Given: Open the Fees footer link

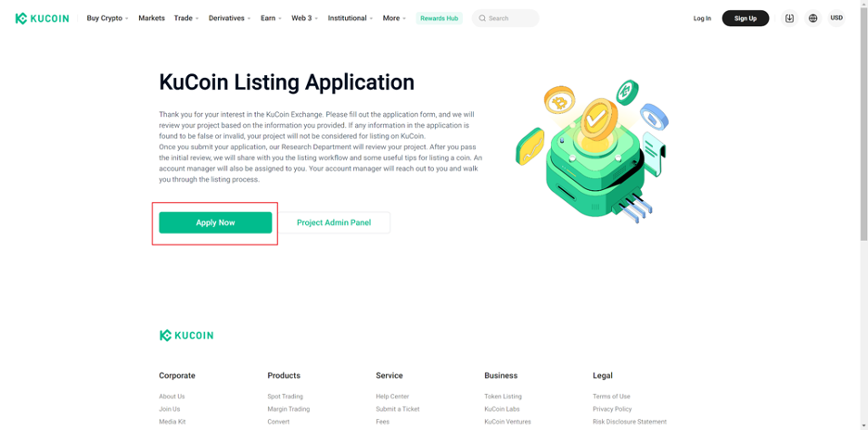Looking at the screenshot, I should coord(382,422).
